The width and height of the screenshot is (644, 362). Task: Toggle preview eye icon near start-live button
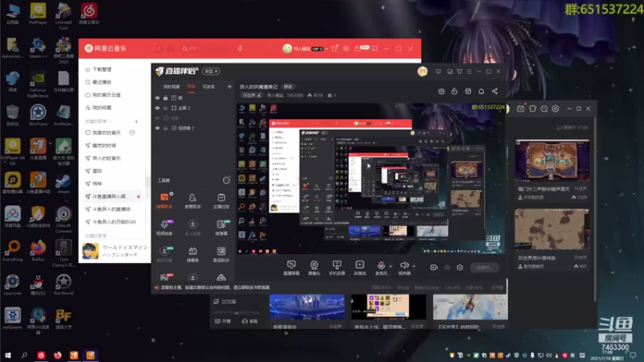(x=447, y=268)
